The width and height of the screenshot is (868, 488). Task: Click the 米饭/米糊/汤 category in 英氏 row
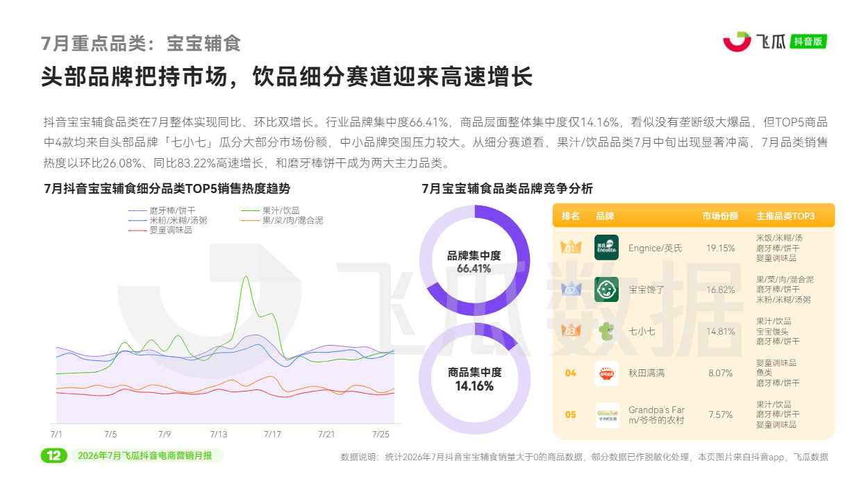pyautogui.click(x=780, y=237)
